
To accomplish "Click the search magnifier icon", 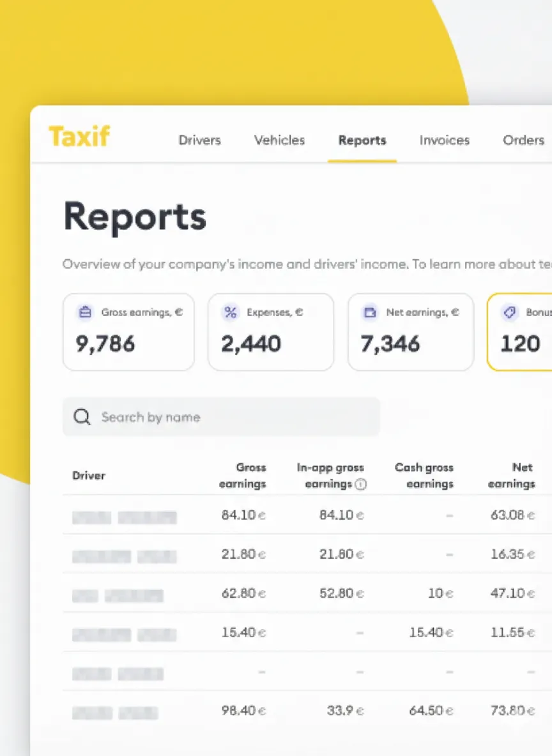I will (82, 418).
